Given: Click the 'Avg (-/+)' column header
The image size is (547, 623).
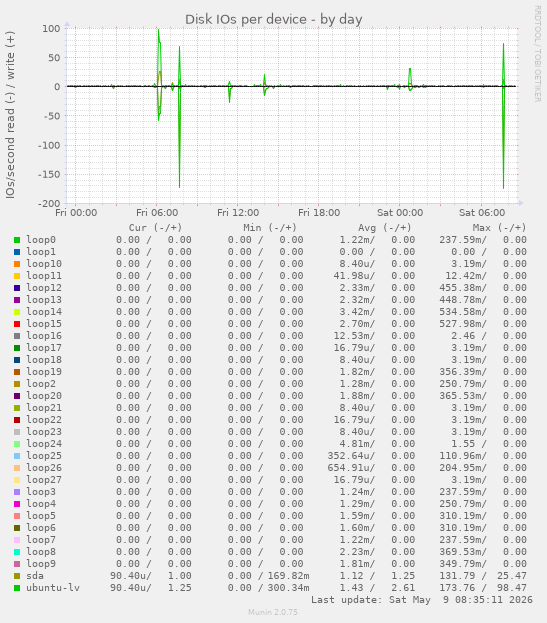Looking at the screenshot, I should click(385, 228).
